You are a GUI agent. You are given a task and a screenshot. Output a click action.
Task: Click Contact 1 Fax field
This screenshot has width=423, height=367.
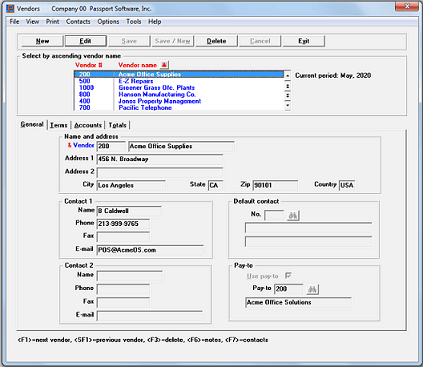[123, 237]
